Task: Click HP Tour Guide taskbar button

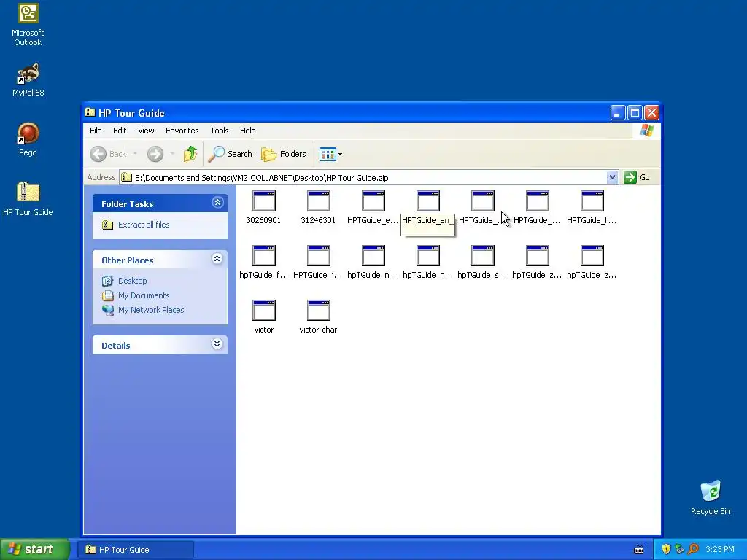Action: 136,550
